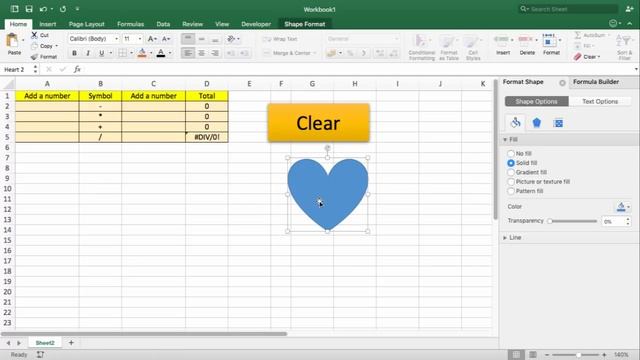
Task: Select Picture or texture fill option
Action: pyautogui.click(x=511, y=182)
